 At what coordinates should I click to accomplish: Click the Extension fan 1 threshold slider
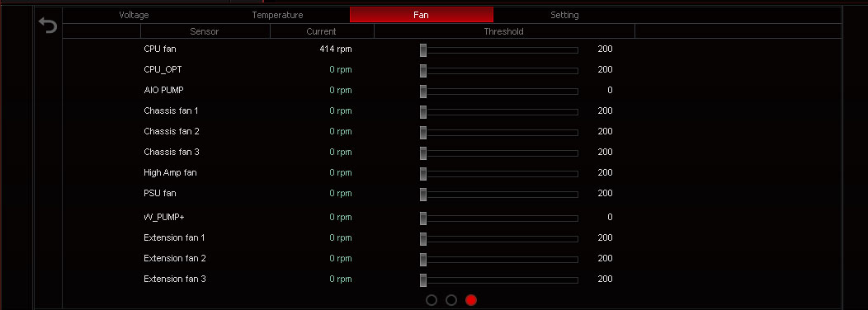click(x=498, y=238)
